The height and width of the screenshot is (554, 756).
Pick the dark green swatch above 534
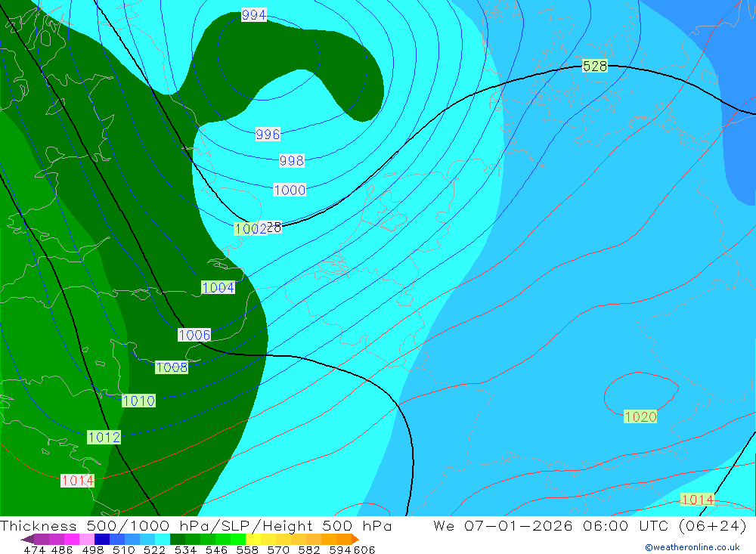(178, 539)
